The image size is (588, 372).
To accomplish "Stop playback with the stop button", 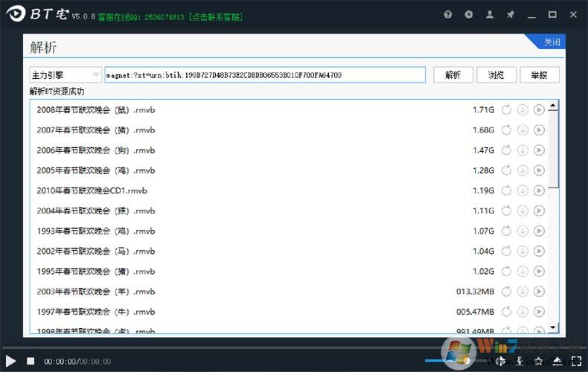I will click(x=31, y=361).
